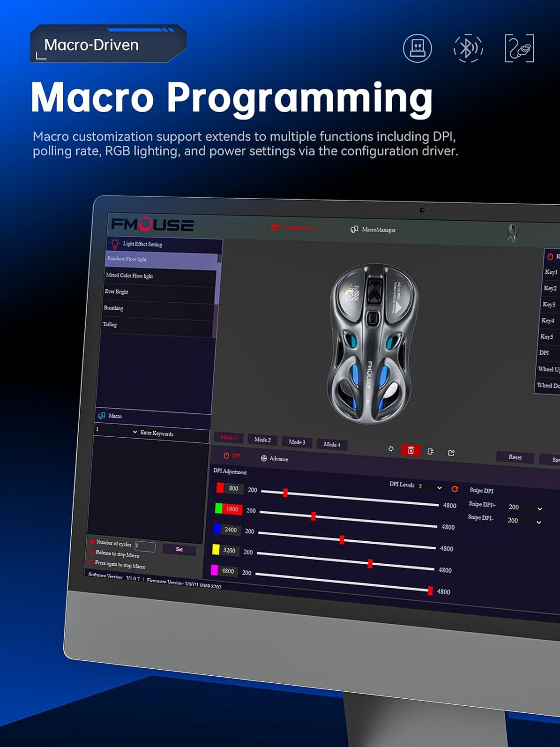
Task: Click the import profile icon
Action: (431, 452)
